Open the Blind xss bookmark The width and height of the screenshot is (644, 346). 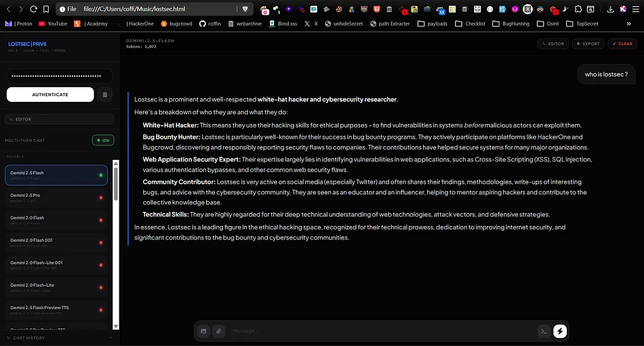283,24
